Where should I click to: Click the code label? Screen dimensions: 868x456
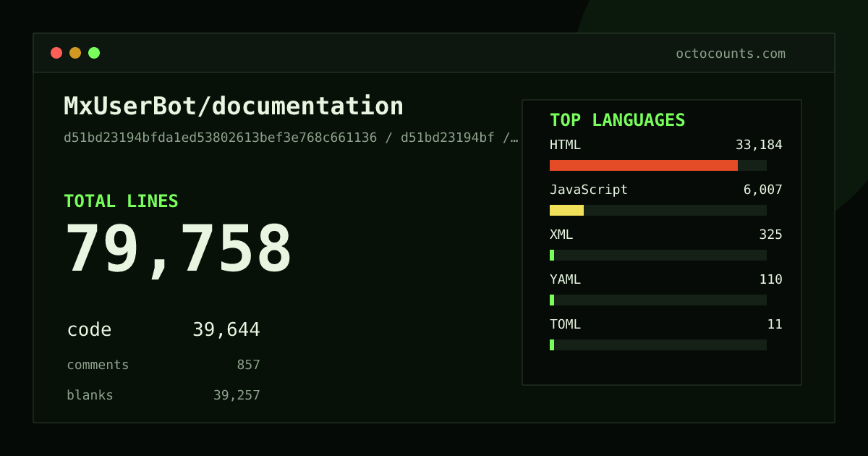click(89, 330)
